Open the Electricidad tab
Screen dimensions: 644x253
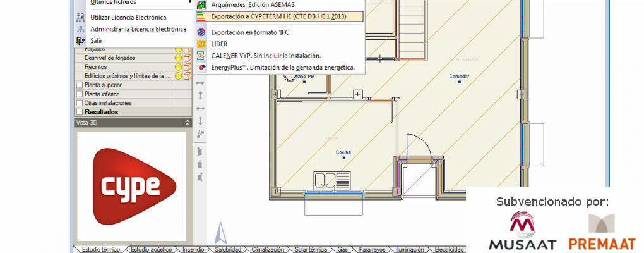click(449, 249)
